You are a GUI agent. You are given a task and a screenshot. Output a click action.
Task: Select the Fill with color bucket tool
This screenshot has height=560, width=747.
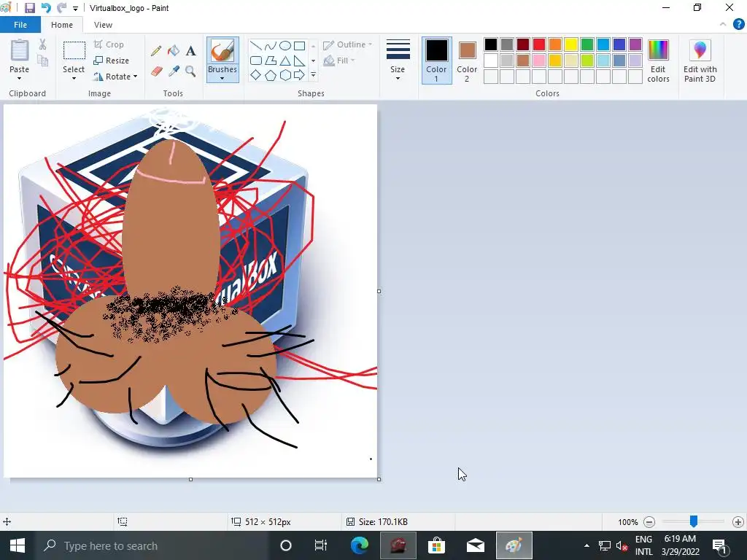174,50
